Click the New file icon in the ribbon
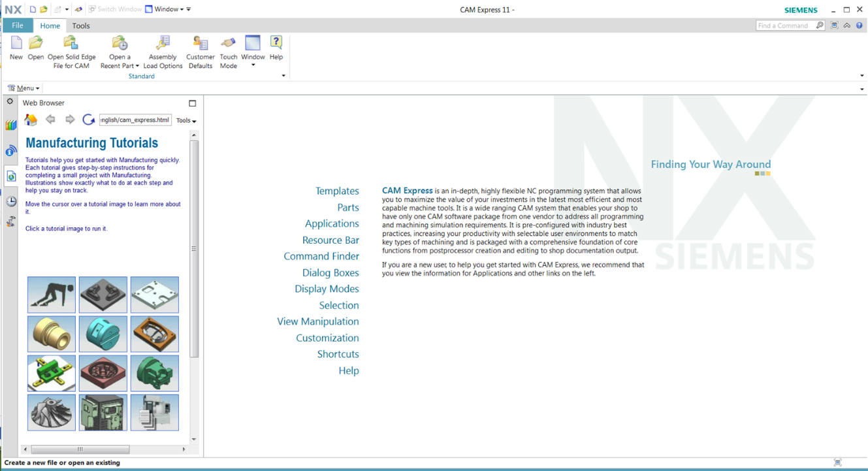The width and height of the screenshot is (868, 471). (16, 44)
